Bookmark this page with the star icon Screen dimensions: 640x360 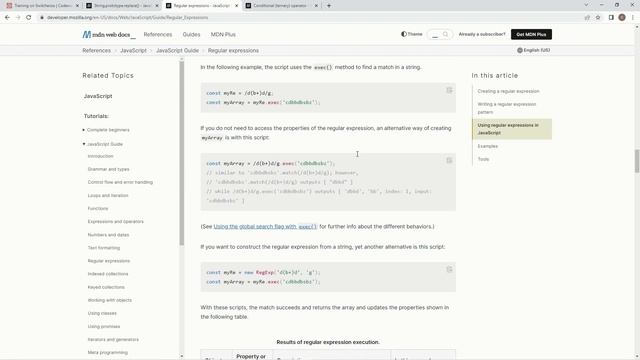pyautogui.click(x=598, y=18)
